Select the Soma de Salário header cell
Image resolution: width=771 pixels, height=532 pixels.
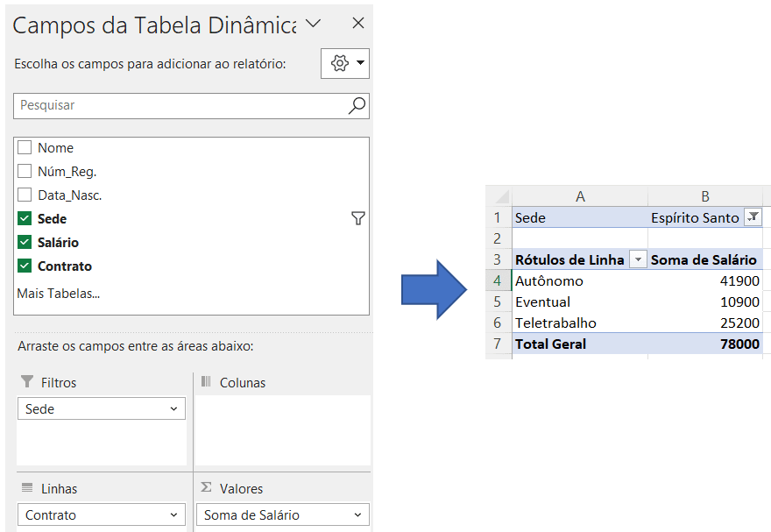click(x=705, y=259)
